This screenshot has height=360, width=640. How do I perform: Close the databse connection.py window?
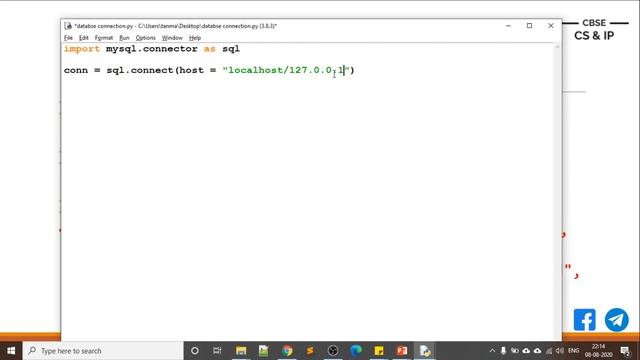[551, 26]
